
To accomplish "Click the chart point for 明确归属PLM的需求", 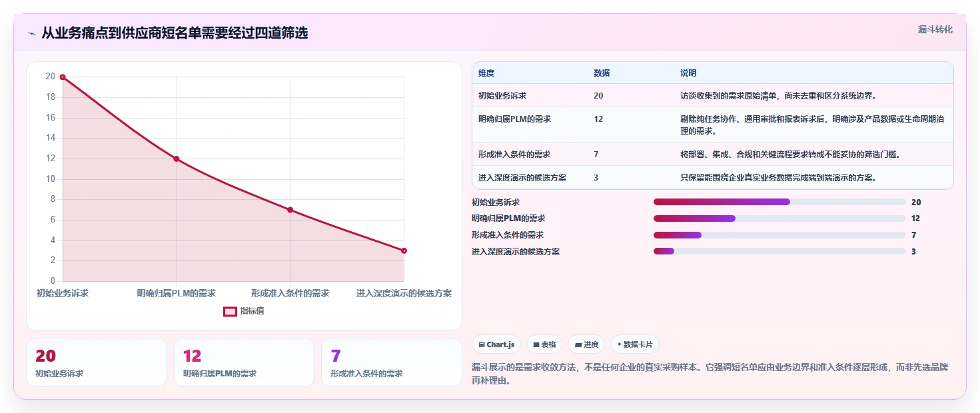I will [177, 159].
